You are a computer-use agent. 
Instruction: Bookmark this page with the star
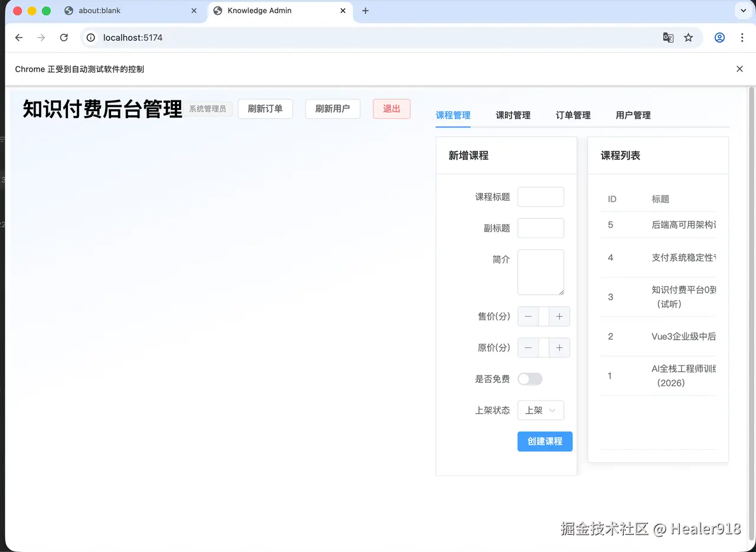(688, 37)
